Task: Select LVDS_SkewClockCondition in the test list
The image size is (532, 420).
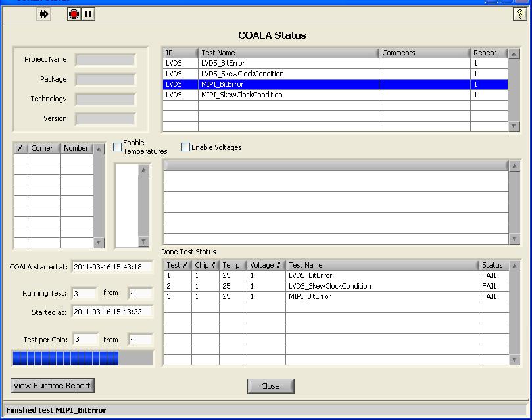Action: [x=335, y=74]
